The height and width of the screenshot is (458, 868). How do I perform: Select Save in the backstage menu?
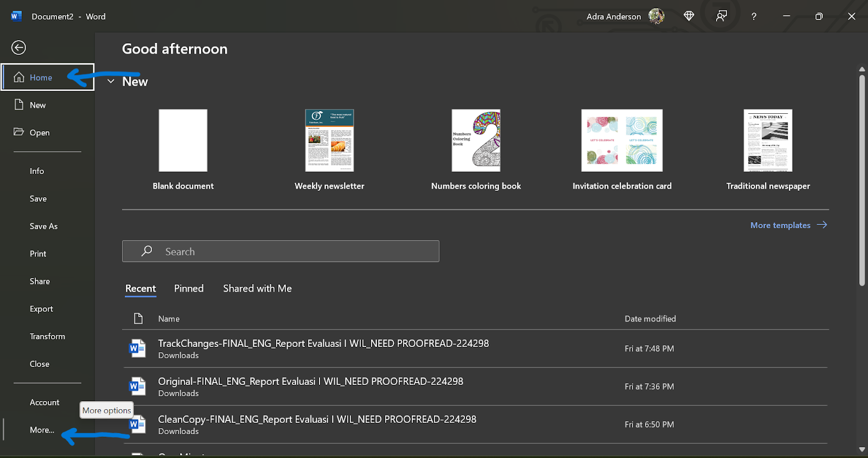[38, 199]
